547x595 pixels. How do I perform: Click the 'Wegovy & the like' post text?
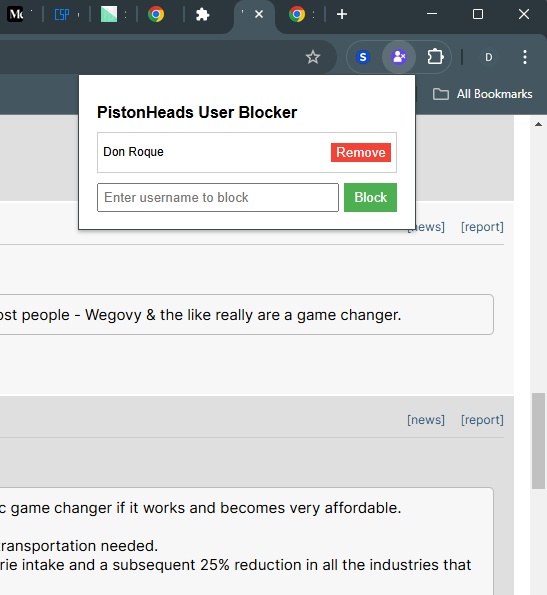201,315
